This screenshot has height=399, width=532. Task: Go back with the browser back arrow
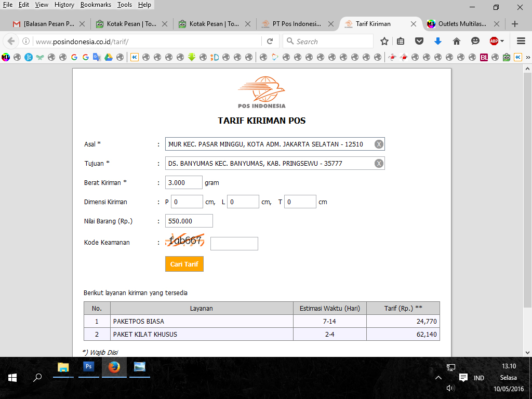pyautogui.click(x=11, y=42)
